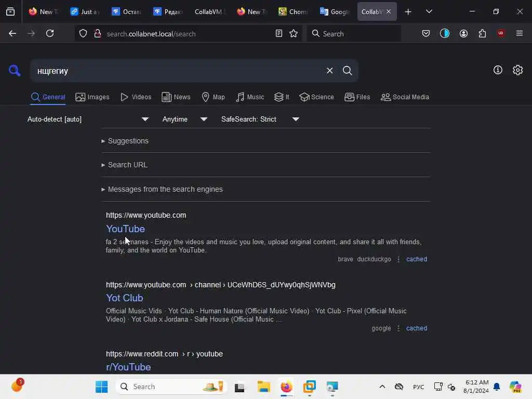
Task: Expand Messages from the search engines
Action: [162, 189]
